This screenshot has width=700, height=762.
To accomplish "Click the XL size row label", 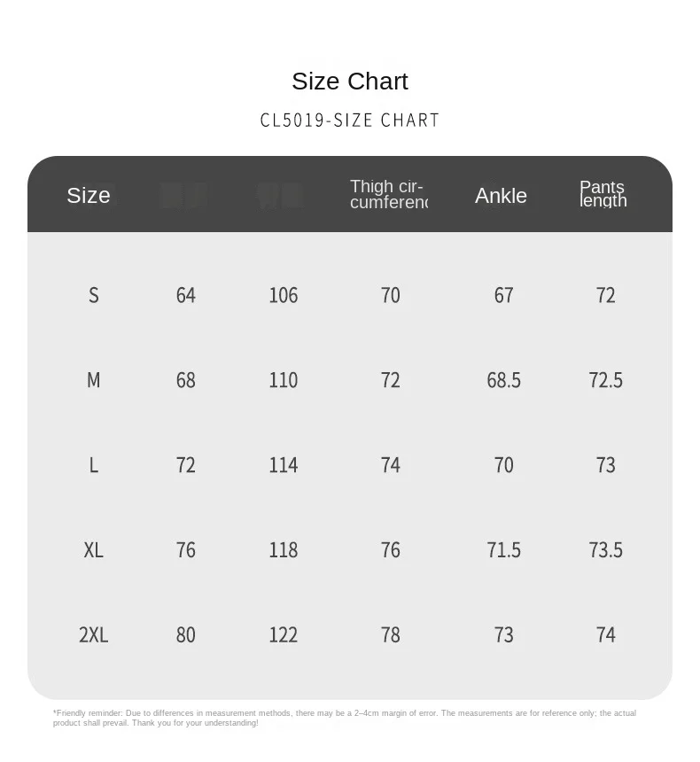I will tap(93, 550).
